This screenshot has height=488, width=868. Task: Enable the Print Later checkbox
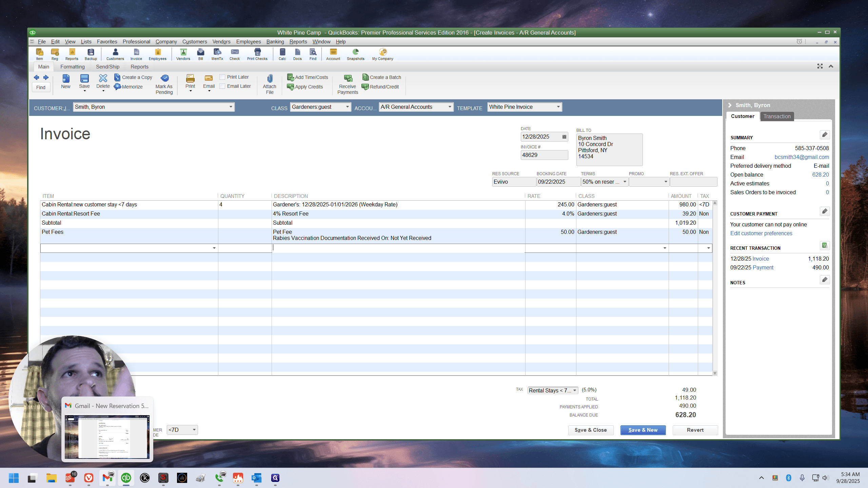(222, 77)
